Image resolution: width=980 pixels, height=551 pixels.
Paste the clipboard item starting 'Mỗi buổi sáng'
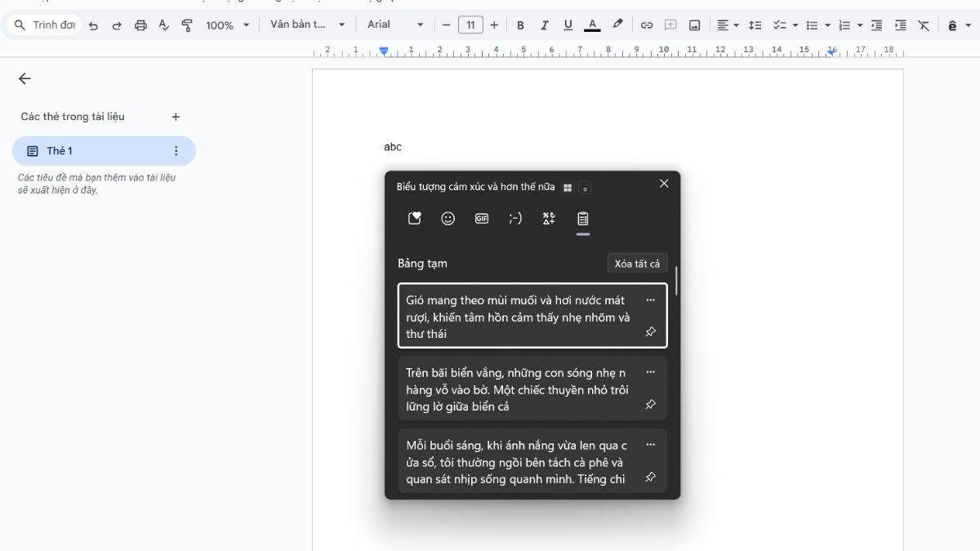click(x=532, y=460)
